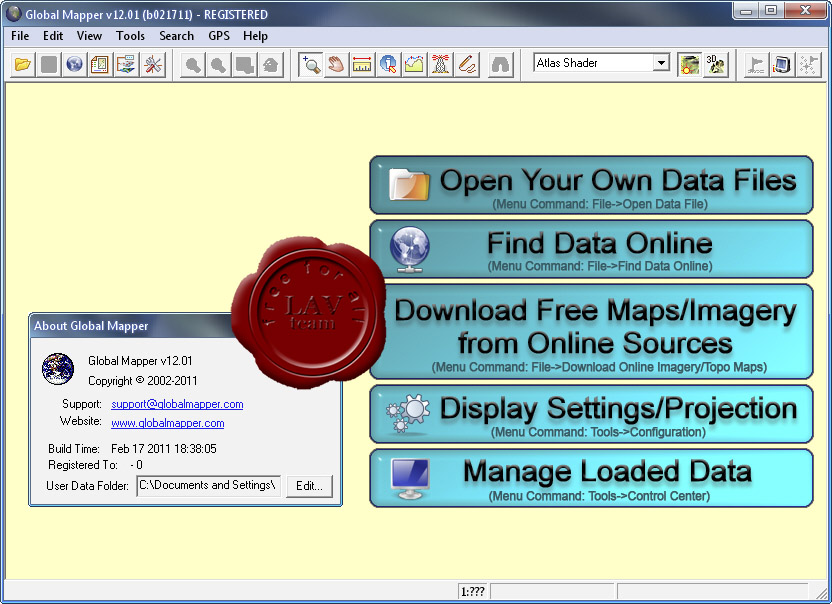Click the greyed-out arch-shaped toolbar icon

pos(500,65)
